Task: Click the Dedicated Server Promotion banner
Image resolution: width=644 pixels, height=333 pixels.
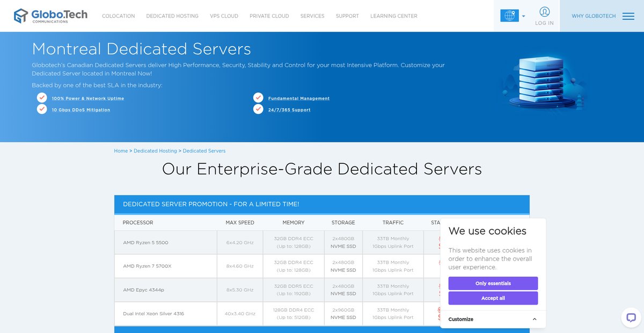Action: click(x=322, y=204)
